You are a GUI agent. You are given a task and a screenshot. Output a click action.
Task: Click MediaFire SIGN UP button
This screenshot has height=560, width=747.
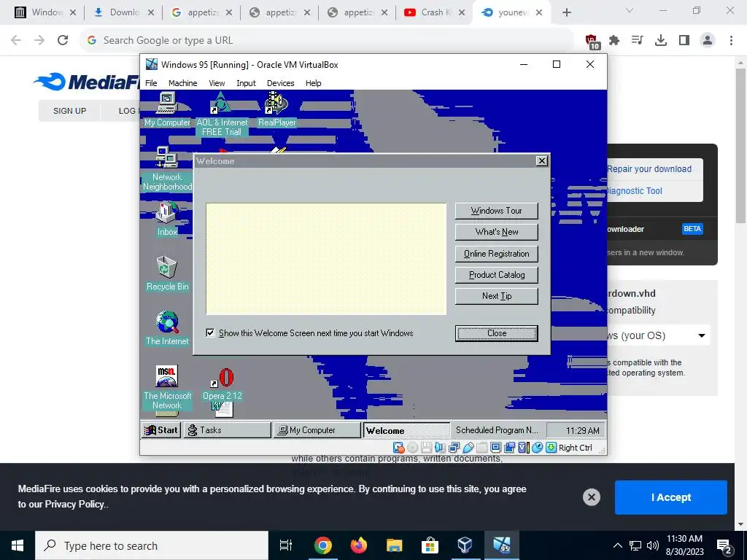pos(69,111)
